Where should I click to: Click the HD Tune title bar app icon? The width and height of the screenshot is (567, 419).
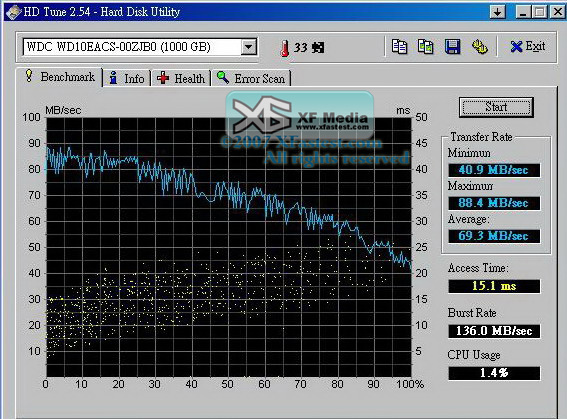point(13,12)
